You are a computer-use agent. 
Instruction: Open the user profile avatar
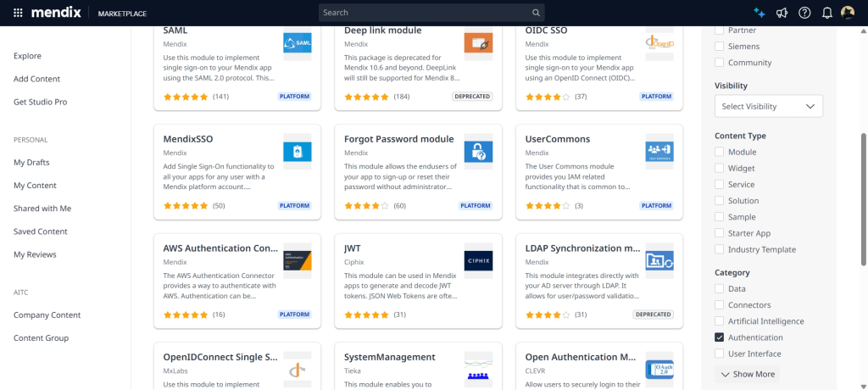tap(848, 13)
